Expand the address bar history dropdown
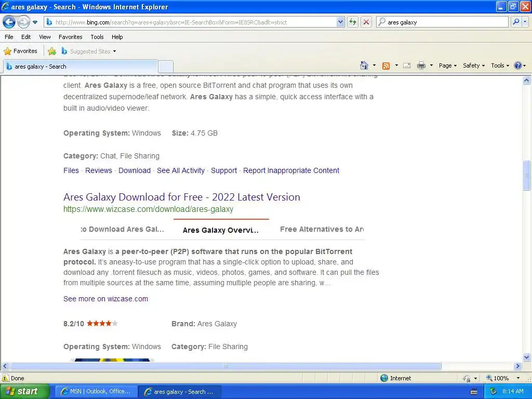 [340, 22]
